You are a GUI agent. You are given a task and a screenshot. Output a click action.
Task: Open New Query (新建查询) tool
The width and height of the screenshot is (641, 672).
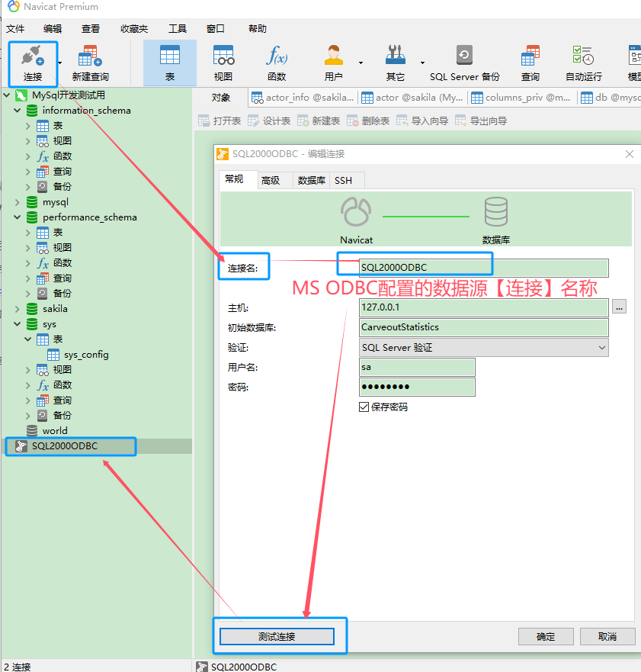91,63
